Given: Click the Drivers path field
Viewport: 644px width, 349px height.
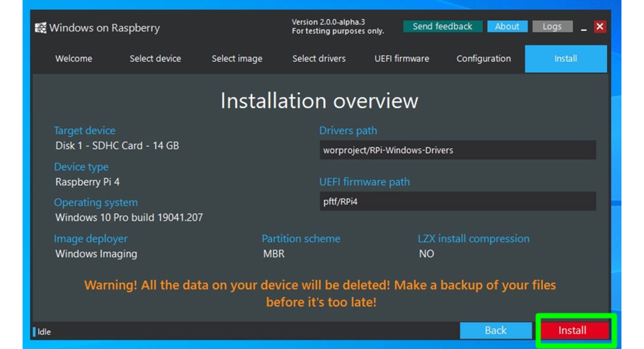Looking at the screenshot, I should (458, 150).
